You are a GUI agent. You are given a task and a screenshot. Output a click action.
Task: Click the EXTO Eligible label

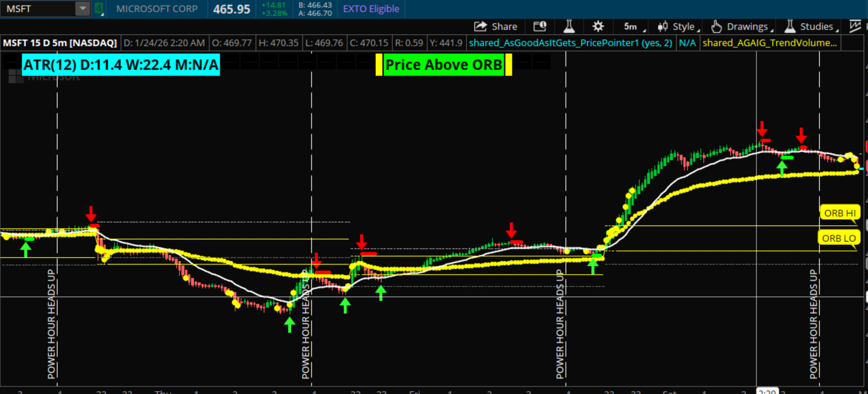click(371, 9)
